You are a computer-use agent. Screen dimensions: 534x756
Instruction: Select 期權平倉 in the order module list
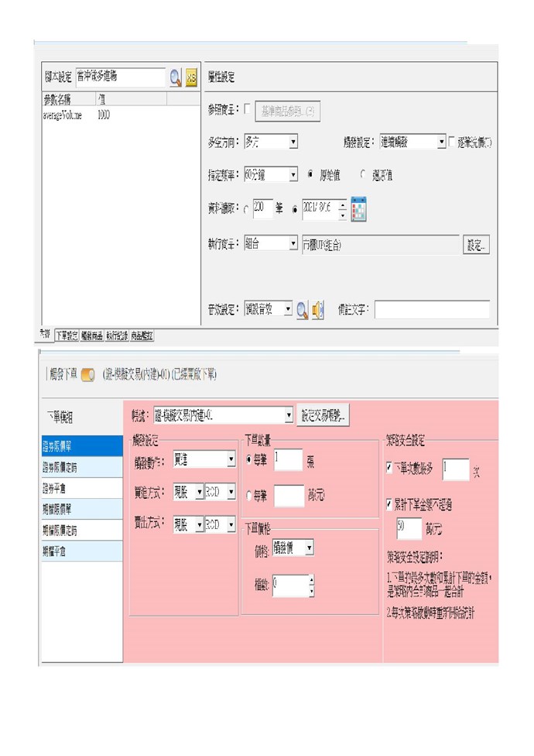tap(82, 551)
